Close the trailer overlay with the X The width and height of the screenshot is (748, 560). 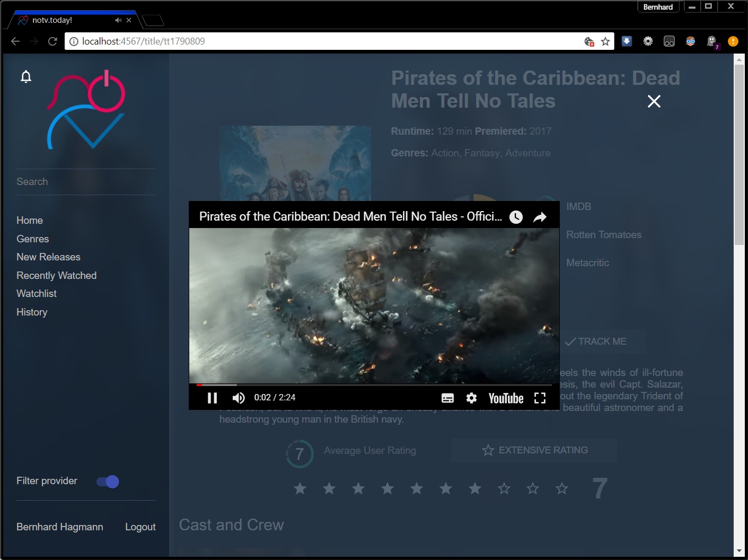654,101
